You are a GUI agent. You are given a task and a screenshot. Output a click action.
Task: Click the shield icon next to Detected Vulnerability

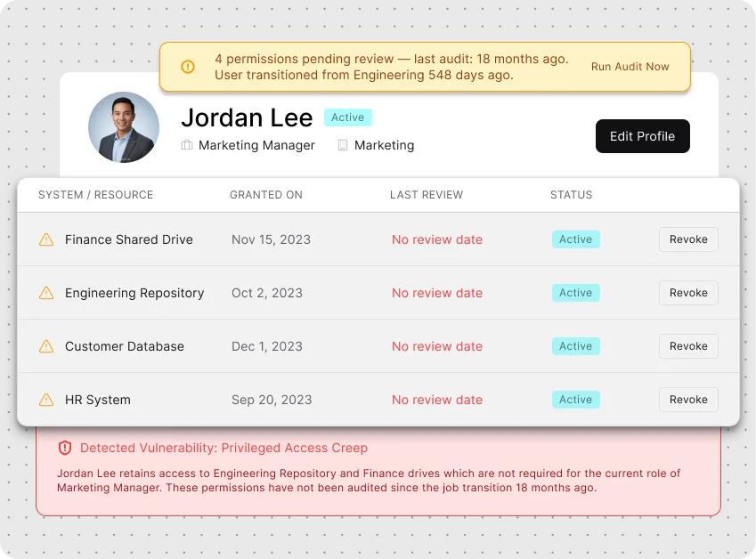pos(65,448)
